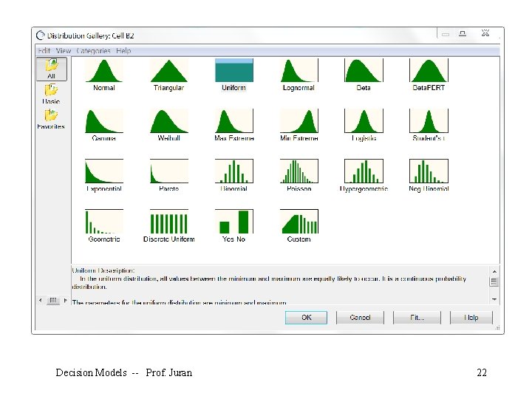Click the category pane left scroll arrow
This screenshot has width=532, height=399.
click(x=41, y=300)
